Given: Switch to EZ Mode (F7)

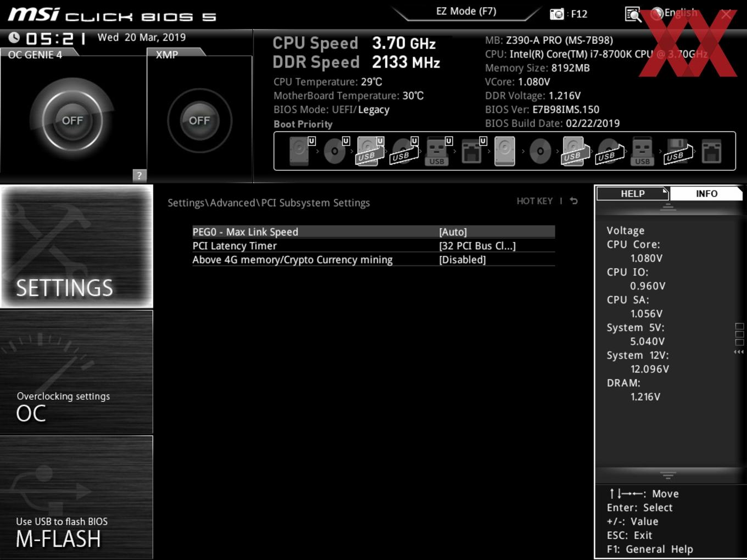Looking at the screenshot, I should tap(466, 11).
